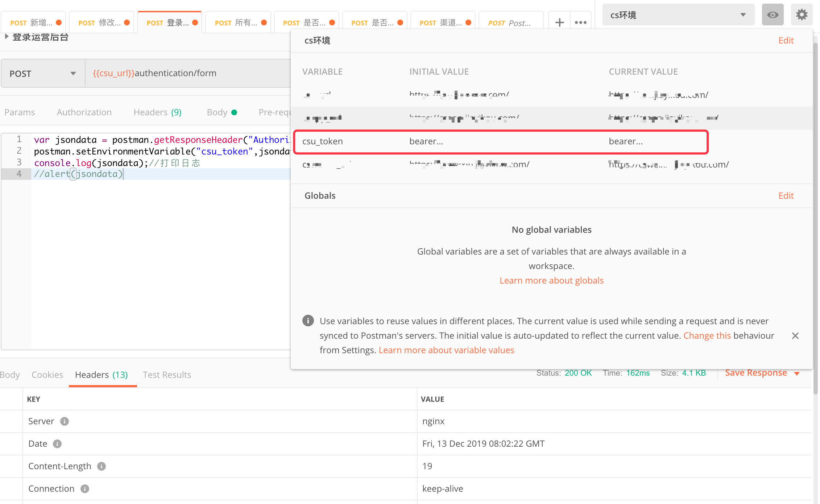Viewport: 820px width, 504px height.
Task: Click Edit next to Globals
Action: (786, 195)
